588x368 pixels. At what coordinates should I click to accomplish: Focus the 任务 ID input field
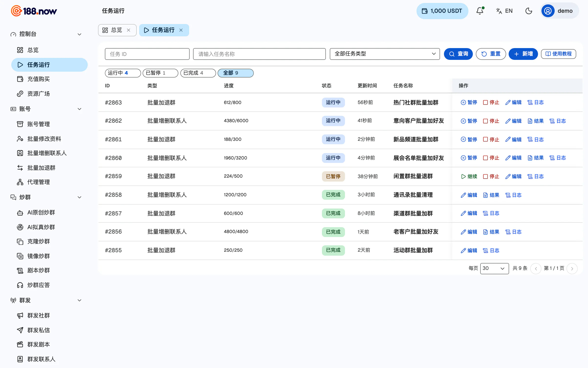pos(147,54)
